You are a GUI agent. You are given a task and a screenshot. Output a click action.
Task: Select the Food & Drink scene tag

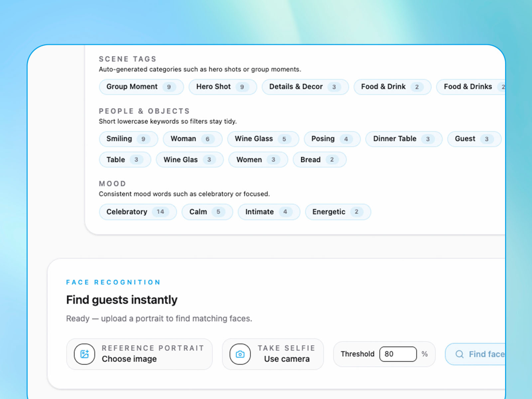coord(392,87)
